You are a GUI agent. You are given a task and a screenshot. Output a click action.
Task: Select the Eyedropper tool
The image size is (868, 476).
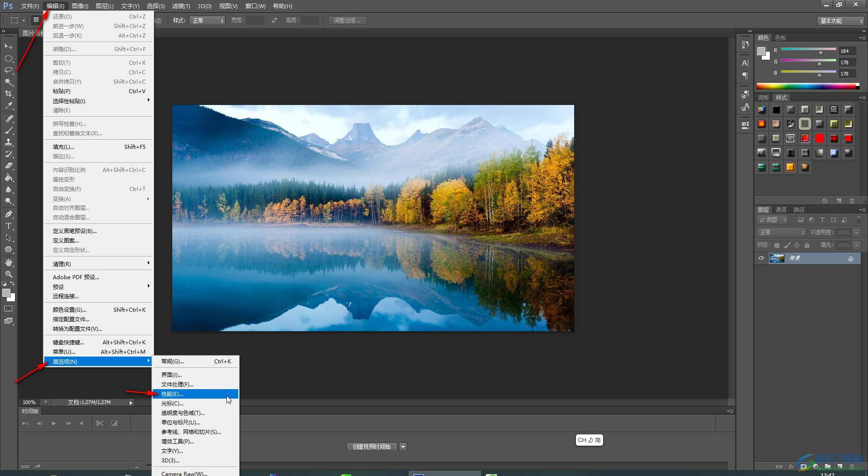tap(9, 105)
